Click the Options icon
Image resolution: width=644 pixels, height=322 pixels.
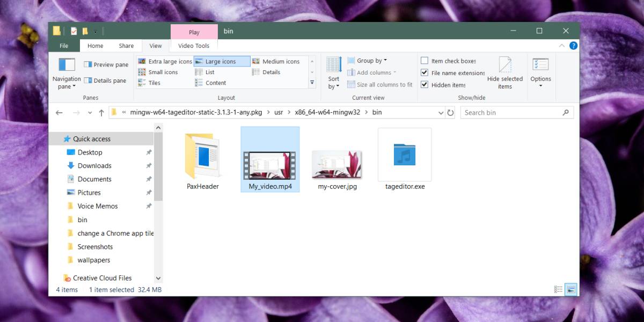click(x=540, y=65)
